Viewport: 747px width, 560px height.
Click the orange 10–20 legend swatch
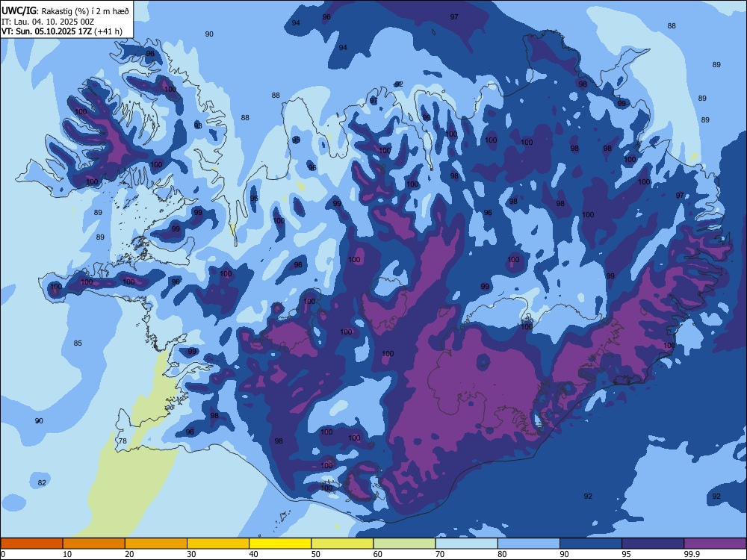94,544
